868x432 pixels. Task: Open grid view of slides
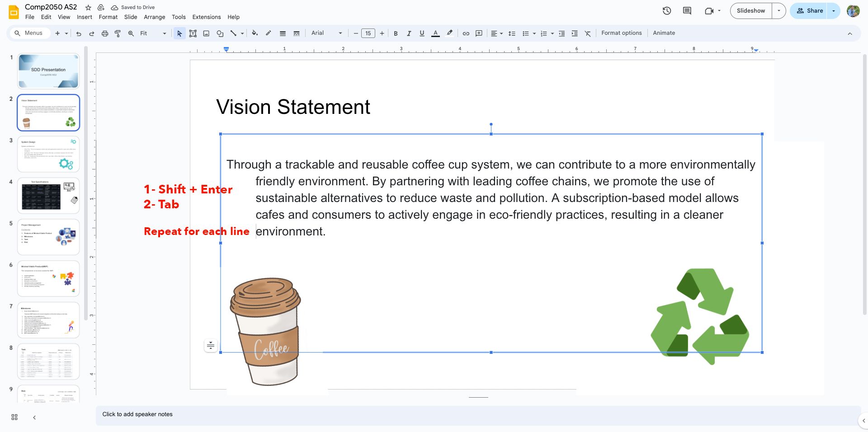[x=14, y=417]
